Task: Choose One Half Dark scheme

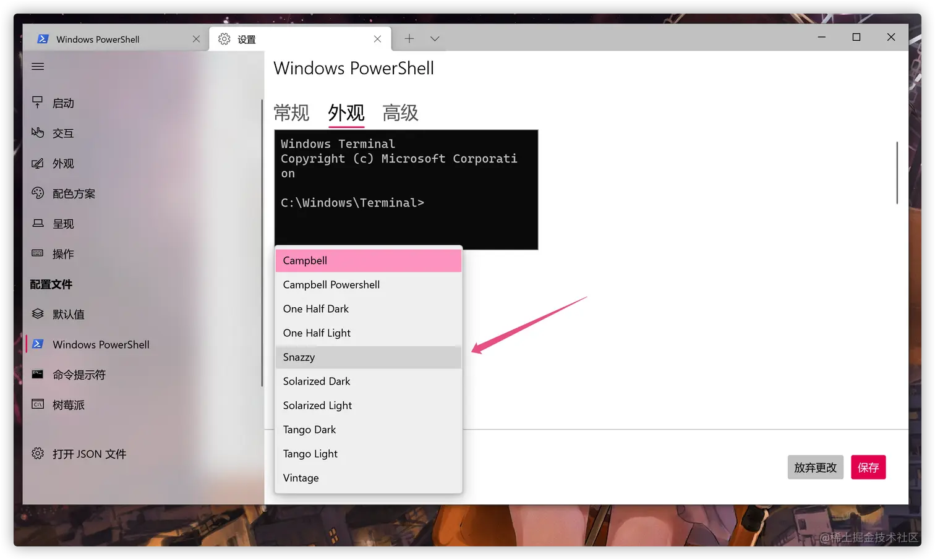Action: 369,308
